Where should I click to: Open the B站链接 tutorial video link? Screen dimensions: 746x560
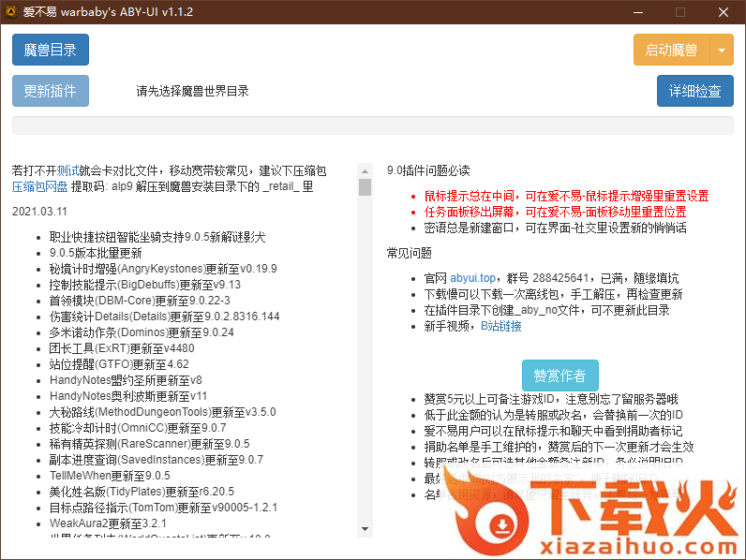pos(501,326)
